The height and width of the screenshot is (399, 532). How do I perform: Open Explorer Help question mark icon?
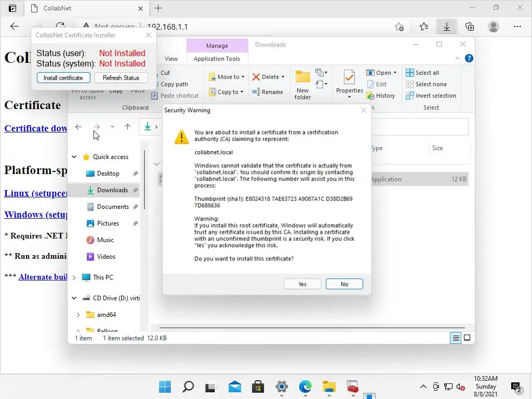coord(469,58)
